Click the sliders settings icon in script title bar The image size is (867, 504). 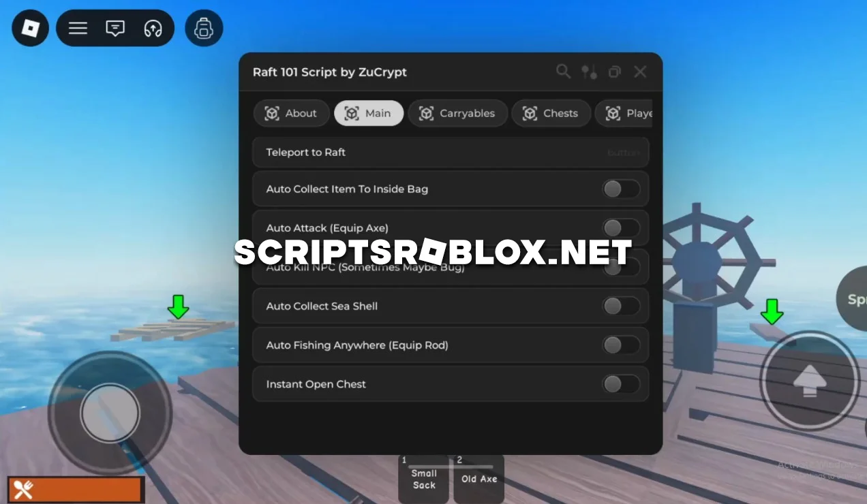tap(589, 72)
